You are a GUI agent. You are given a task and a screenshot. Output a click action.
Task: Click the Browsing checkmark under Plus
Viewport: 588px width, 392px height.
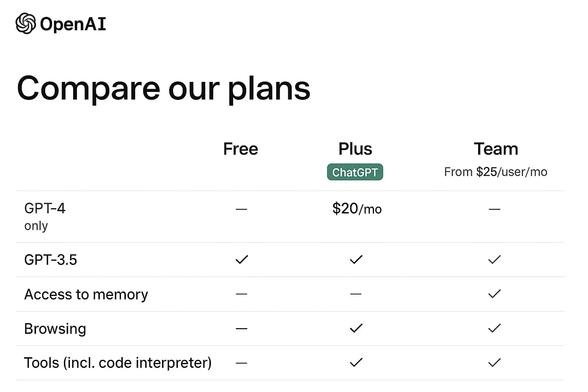(x=356, y=328)
